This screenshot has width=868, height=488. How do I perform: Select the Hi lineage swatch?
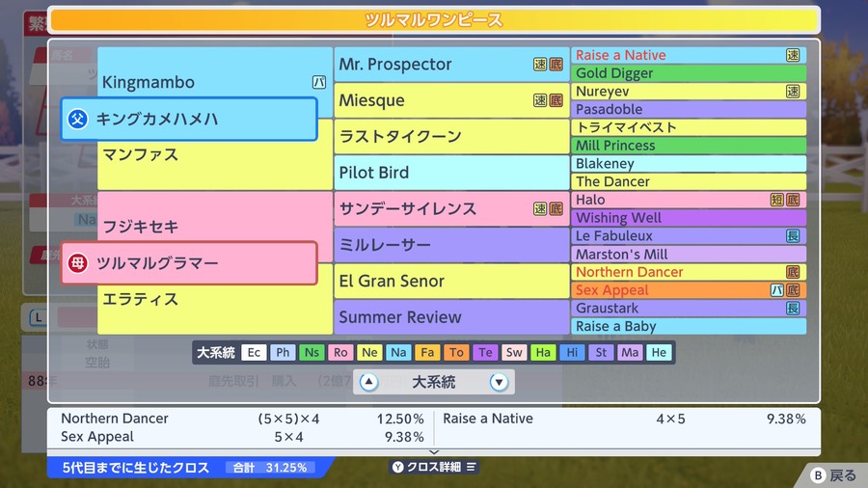tap(572, 352)
